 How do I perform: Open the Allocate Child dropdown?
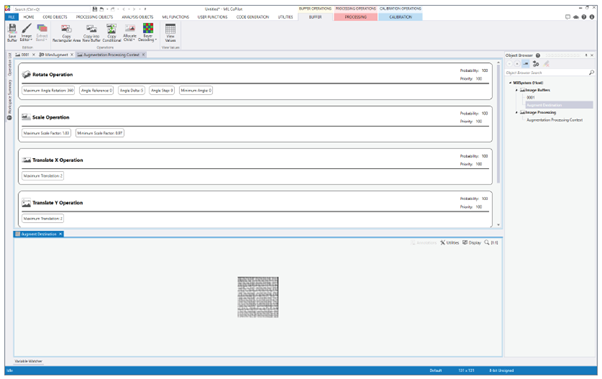point(129,32)
